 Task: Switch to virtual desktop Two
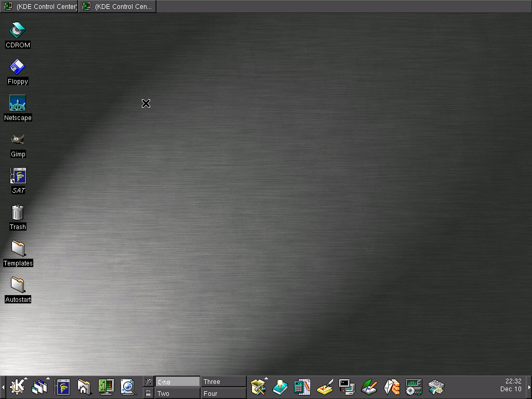(177, 393)
